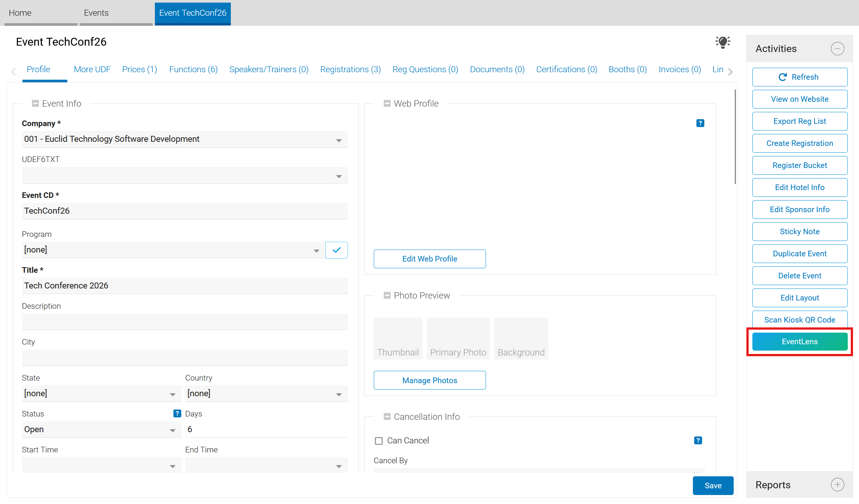
Task: Click the Edit Web Profile button
Action: pyautogui.click(x=430, y=259)
